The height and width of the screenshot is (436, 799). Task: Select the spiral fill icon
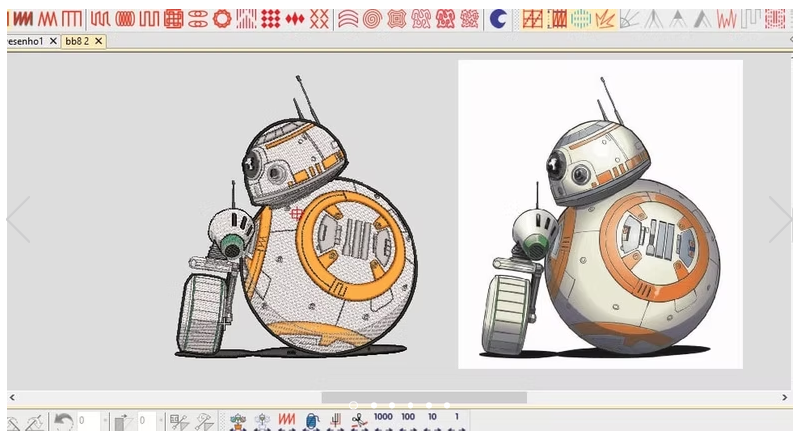tap(372, 19)
